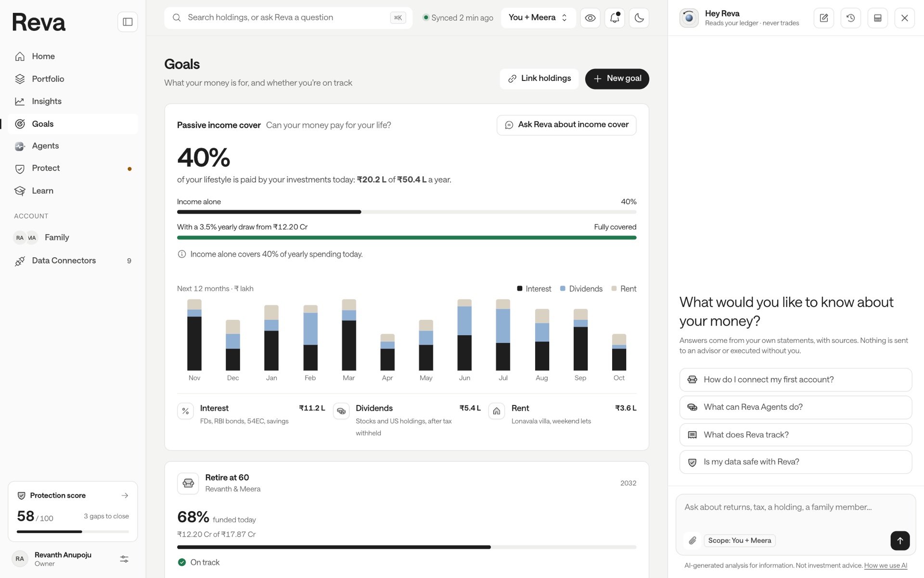Screen dimensions: 924x578
Task: Click the Rent house icon
Action: pos(497,411)
